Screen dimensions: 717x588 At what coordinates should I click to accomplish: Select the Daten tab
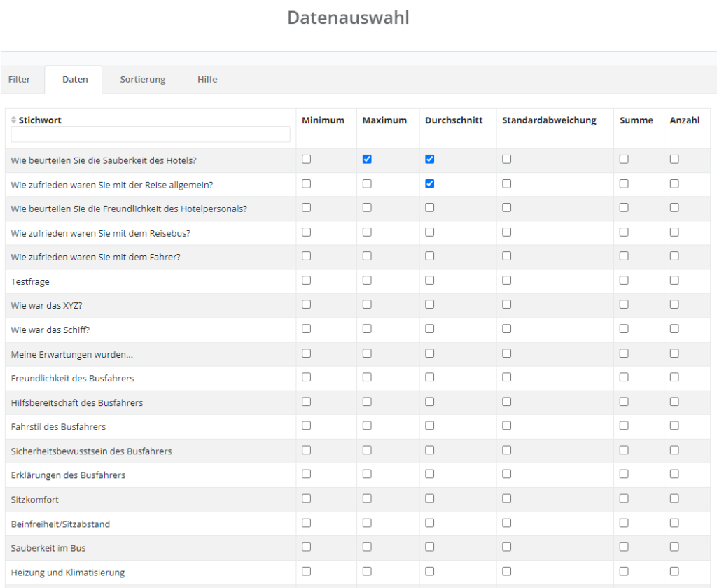tap(75, 80)
